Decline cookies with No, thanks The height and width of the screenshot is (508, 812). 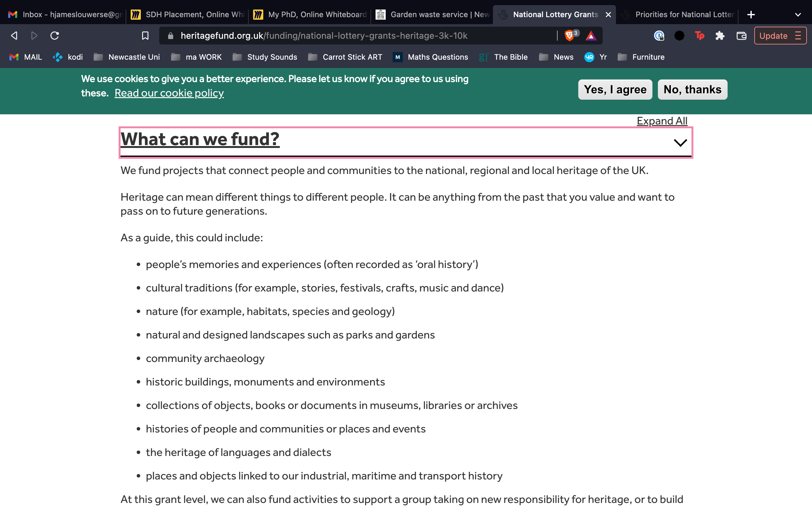[692, 89]
